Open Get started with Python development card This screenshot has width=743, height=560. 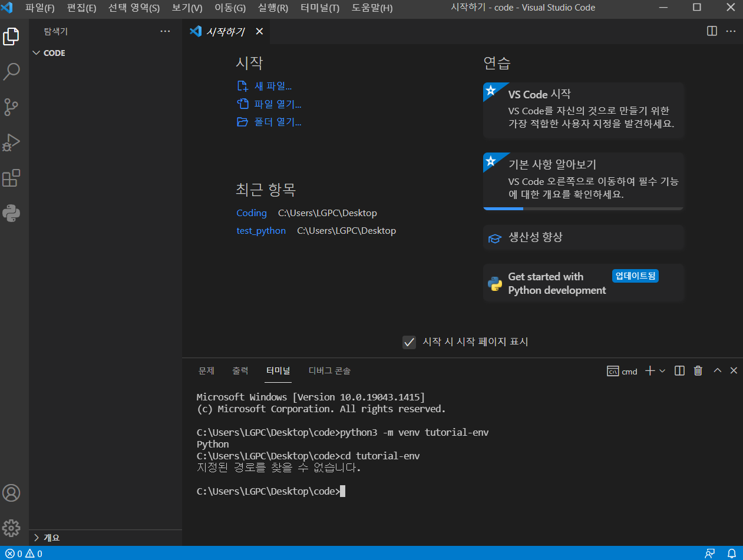tap(583, 283)
